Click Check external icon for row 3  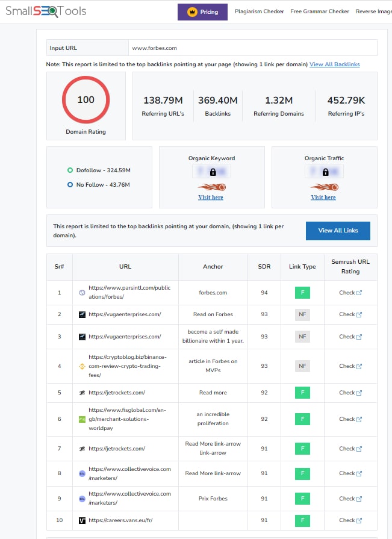point(359,337)
